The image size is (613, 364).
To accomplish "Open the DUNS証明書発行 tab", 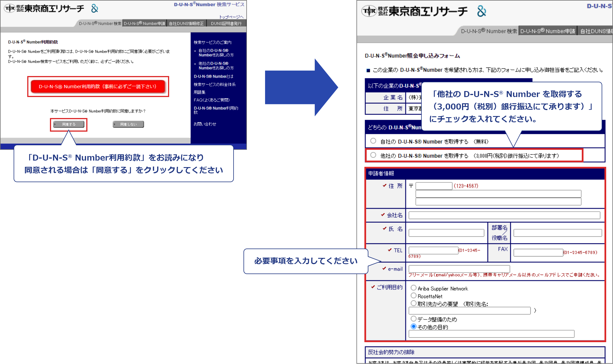I will click(226, 23).
